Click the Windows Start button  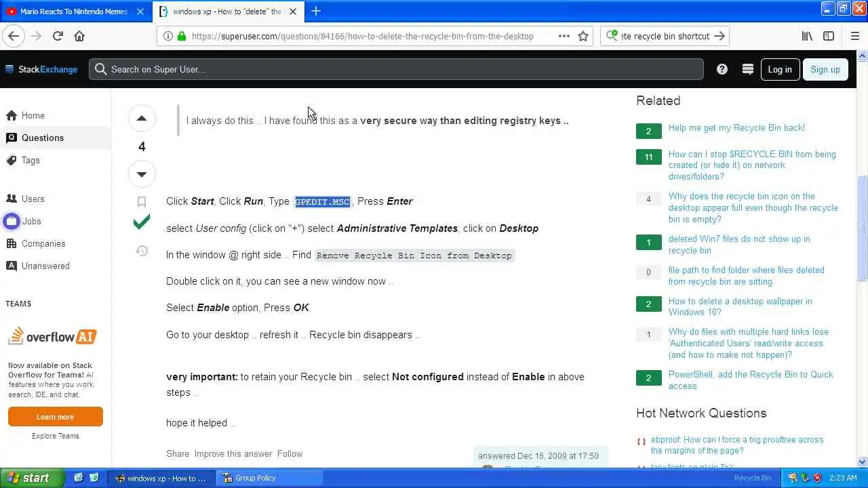[32, 478]
